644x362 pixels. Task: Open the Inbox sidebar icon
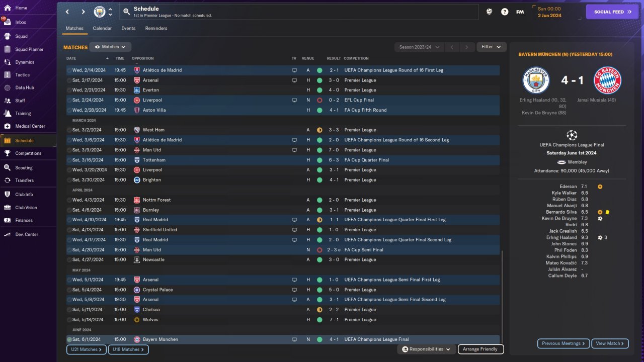coord(7,22)
